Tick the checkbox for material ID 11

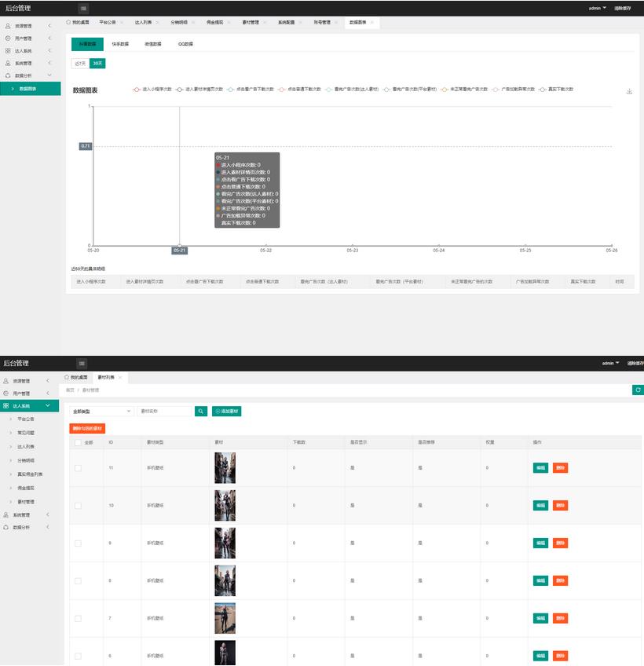pos(78,468)
